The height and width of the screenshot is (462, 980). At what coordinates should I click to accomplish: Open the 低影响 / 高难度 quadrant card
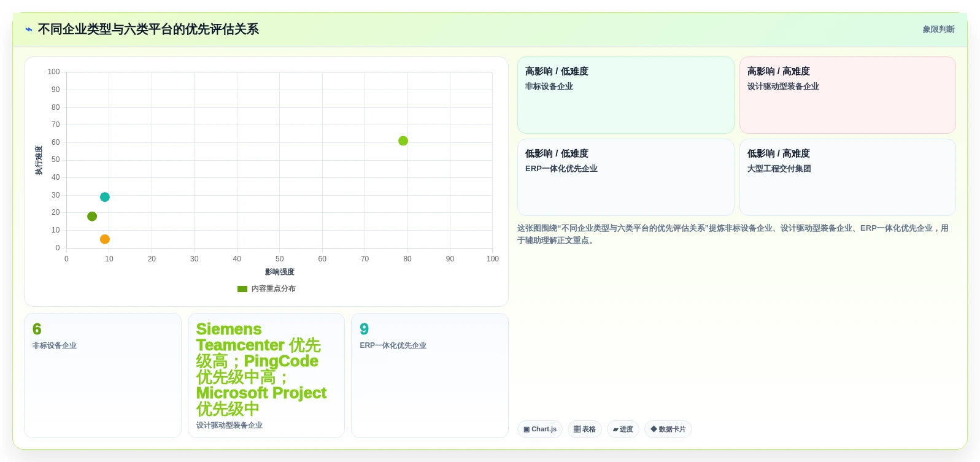tap(847, 177)
